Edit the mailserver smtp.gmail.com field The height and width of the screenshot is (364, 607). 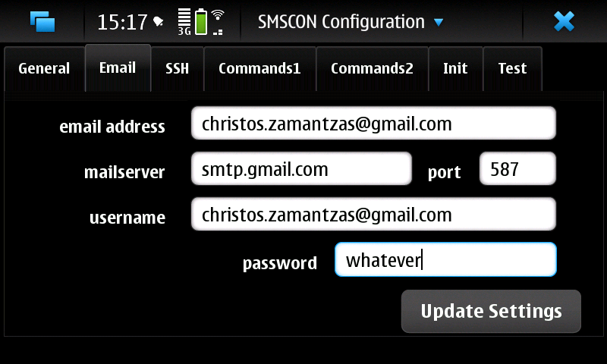pos(301,168)
